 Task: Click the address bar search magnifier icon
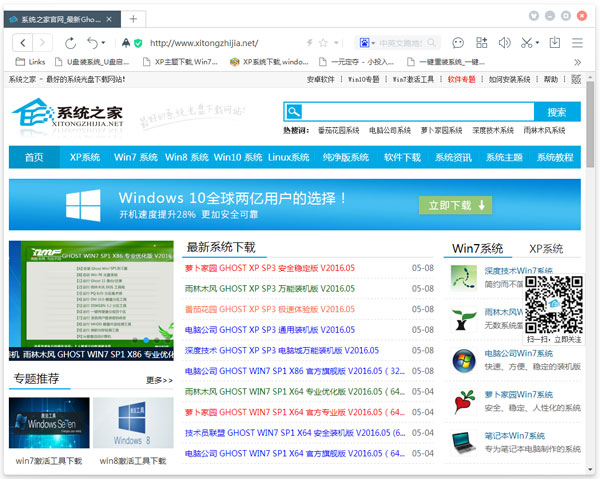tap(432, 43)
